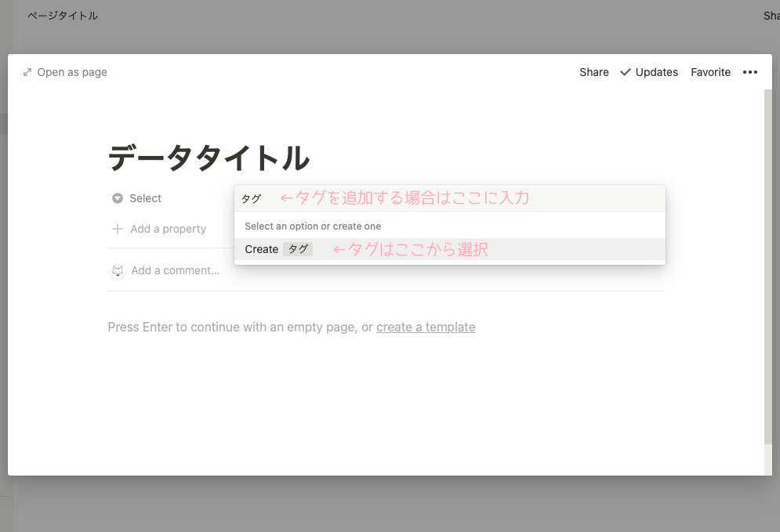Screen dimensions: 780x532
Task: Click the plus icon next to Add a property
Action: point(116,229)
